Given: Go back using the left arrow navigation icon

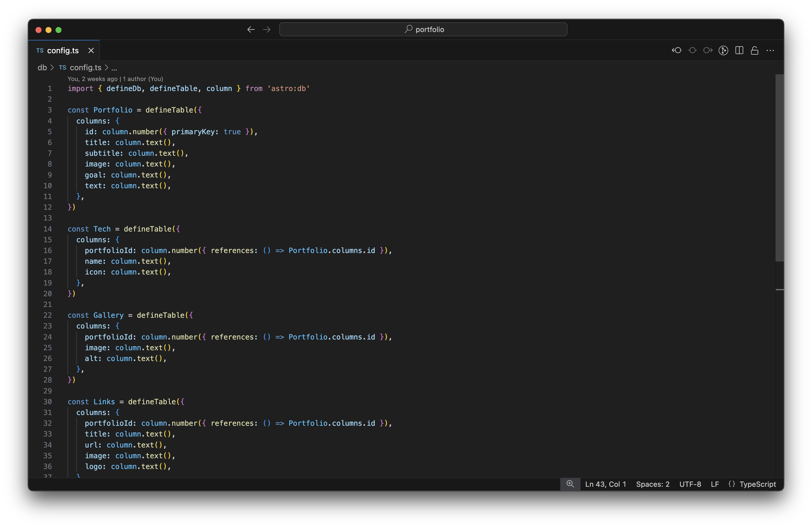Looking at the screenshot, I should click(x=251, y=29).
